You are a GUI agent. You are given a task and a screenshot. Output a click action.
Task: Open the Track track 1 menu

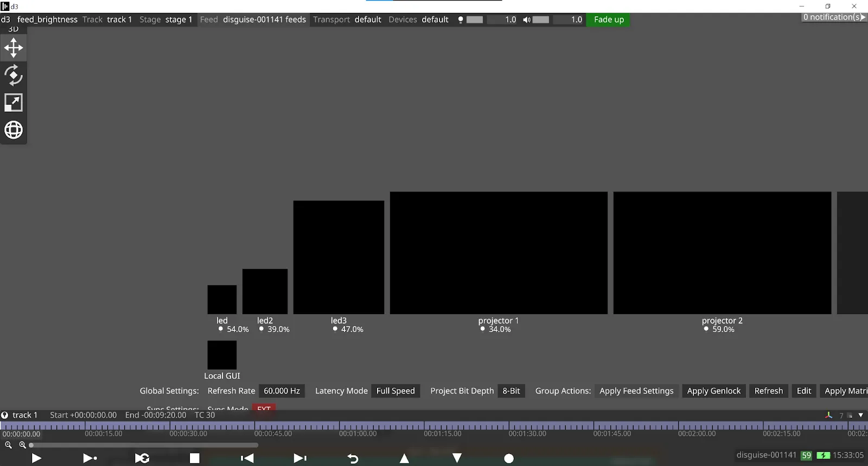pos(107,20)
